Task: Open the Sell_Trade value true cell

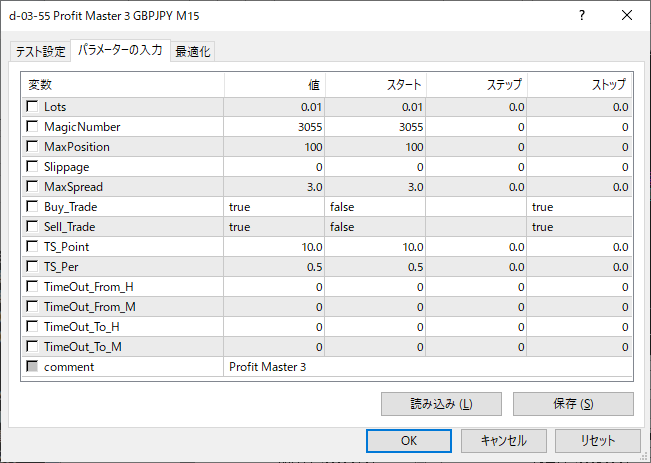Action: coord(275,227)
